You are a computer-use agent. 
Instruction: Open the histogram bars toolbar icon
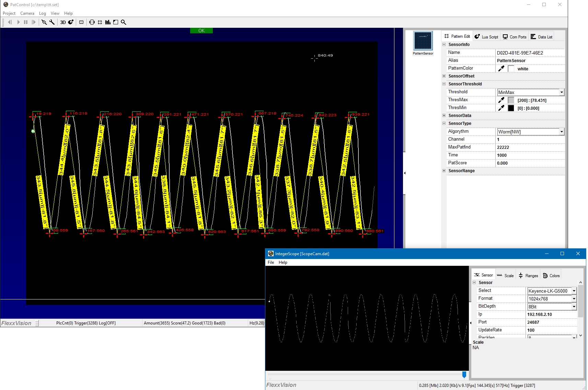(108, 22)
